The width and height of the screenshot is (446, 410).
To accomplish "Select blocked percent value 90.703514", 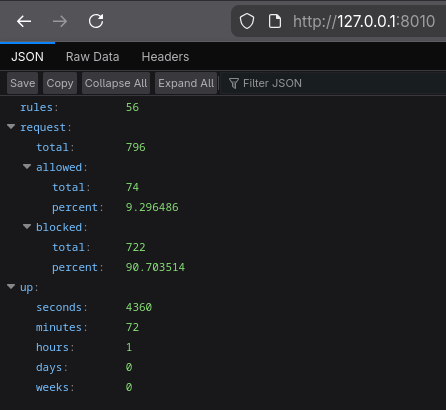I will click(x=155, y=267).
